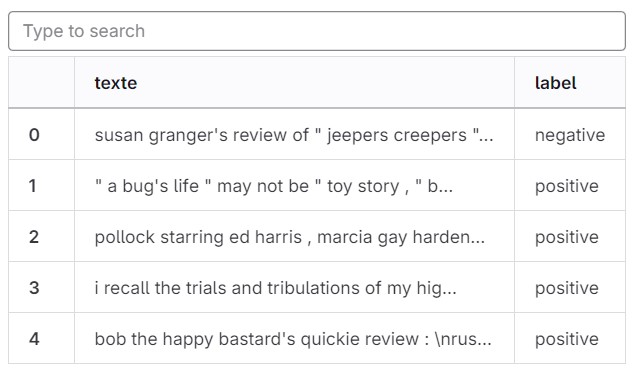Viewport: 638px width, 377px height.
Task: Select row index 3
Action: coord(34,288)
